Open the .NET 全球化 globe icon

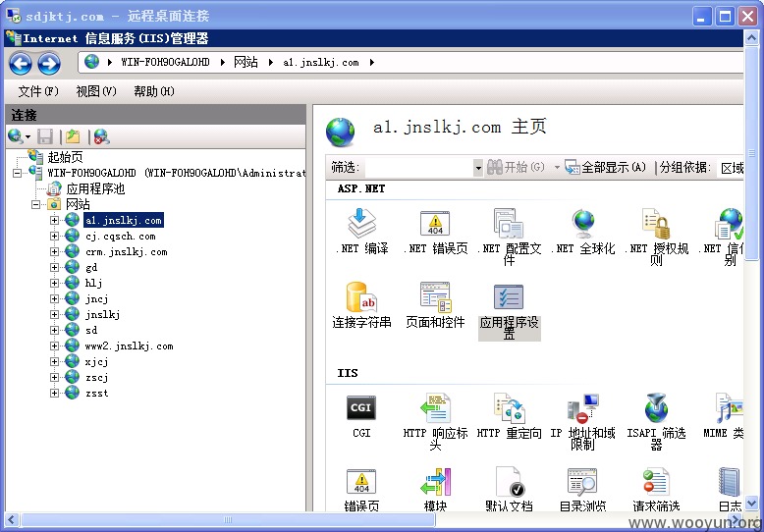point(582,224)
